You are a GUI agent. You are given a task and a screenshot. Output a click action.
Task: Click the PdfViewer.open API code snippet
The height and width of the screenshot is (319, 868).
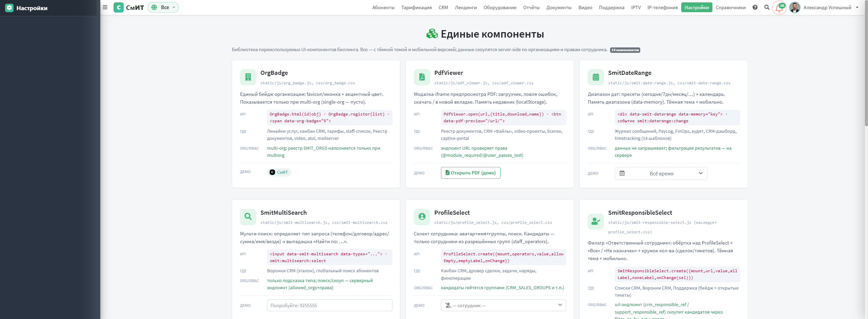(503, 118)
